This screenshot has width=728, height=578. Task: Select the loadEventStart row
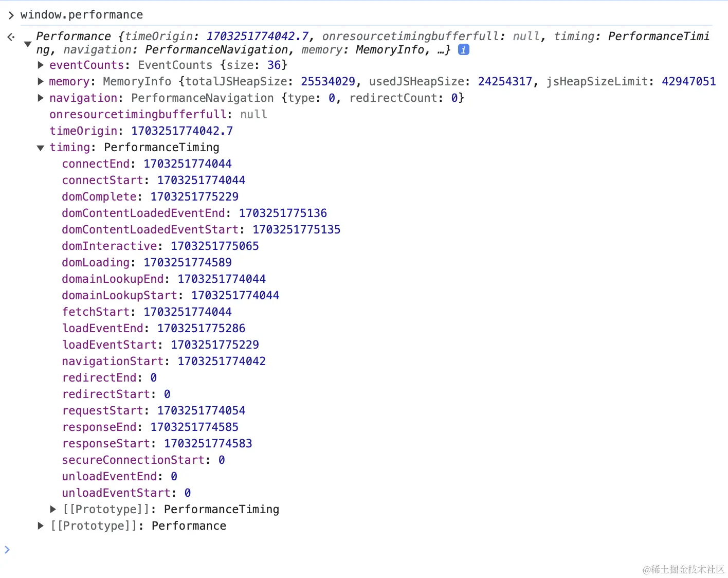[x=160, y=345]
